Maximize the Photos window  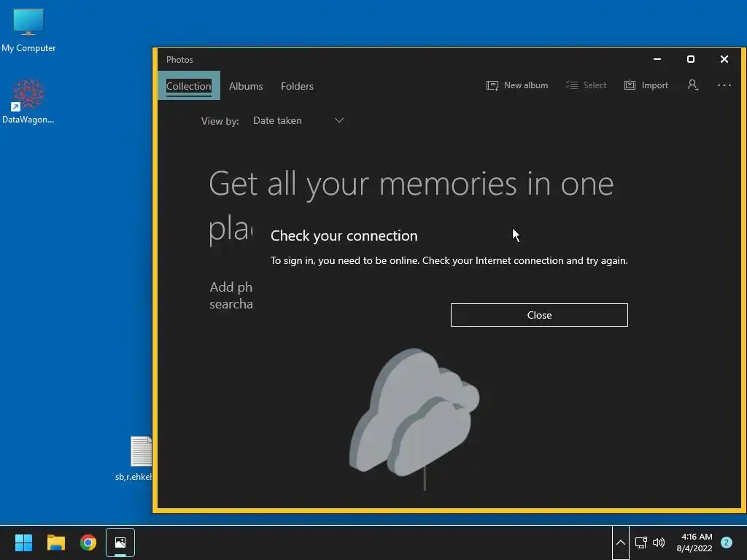[690, 59]
